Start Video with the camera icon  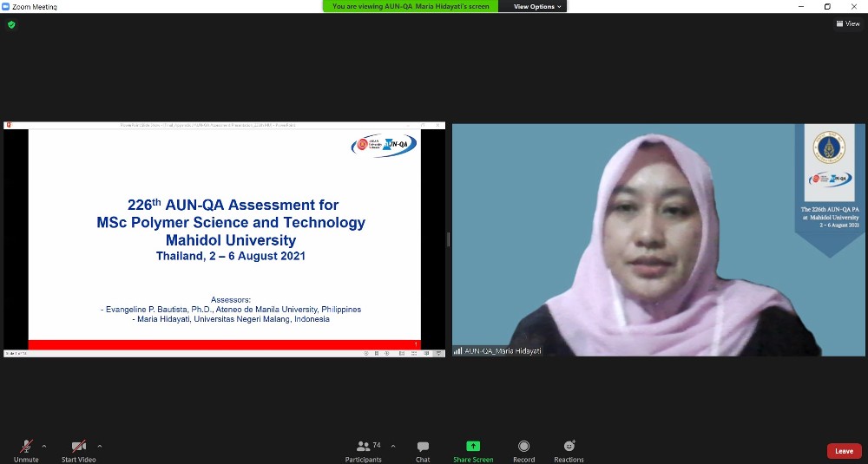tap(79, 446)
